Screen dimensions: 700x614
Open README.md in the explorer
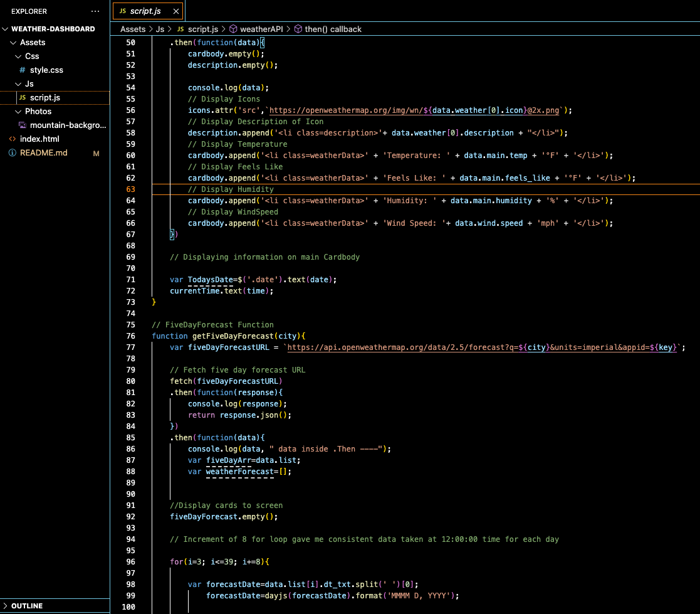pyautogui.click(x=43, y=153)
